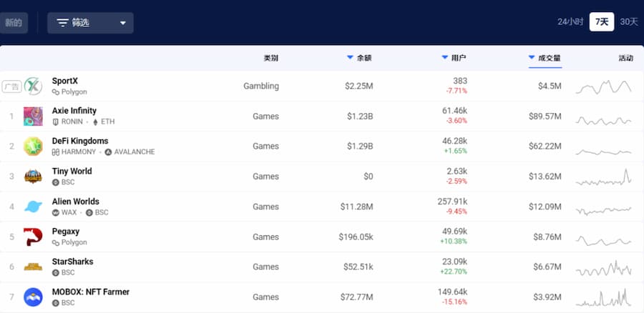644x313 pixels.
Task: Click the AVALANCHE chain icon under DeFi Kingdoms
Action: click(108, 152)
